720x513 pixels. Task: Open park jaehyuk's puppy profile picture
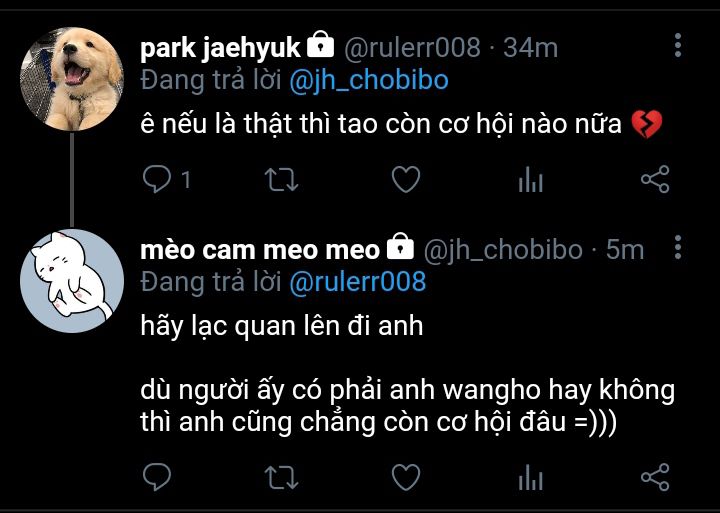(x=72, y=79)
